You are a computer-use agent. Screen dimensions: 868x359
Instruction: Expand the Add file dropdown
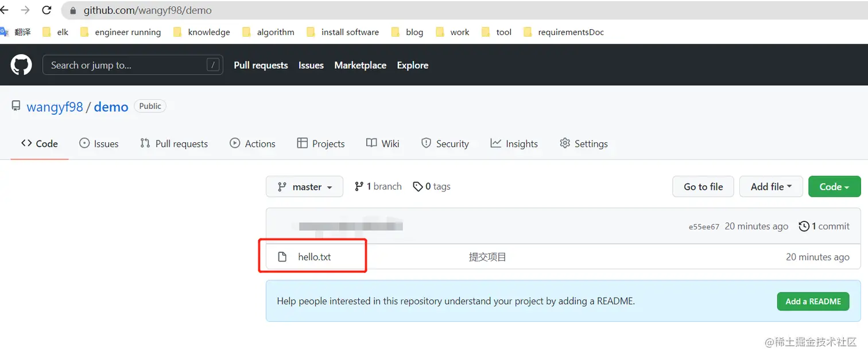pyautogui.click(x=770, y=186)
